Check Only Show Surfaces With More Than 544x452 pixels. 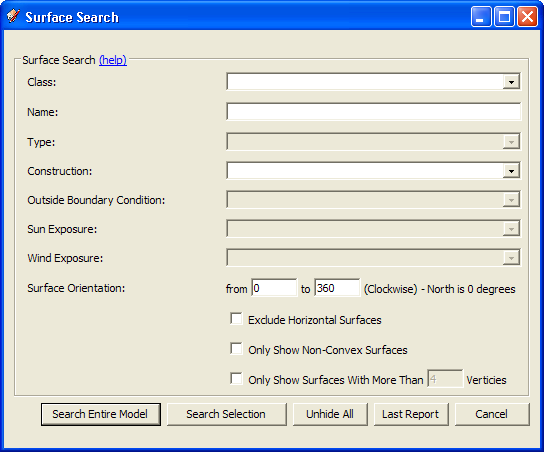coord(236,378)
